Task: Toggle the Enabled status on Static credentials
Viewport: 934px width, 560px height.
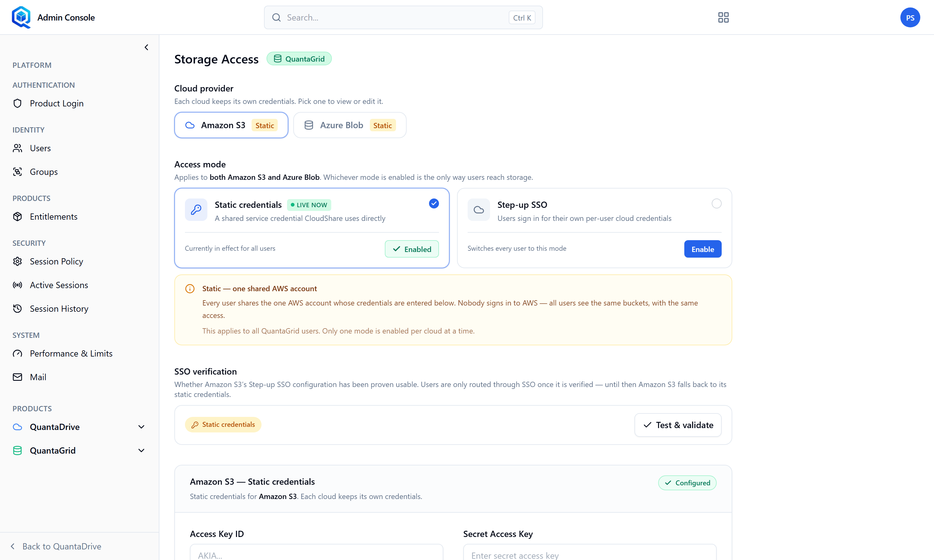Action: pos(412,249)
